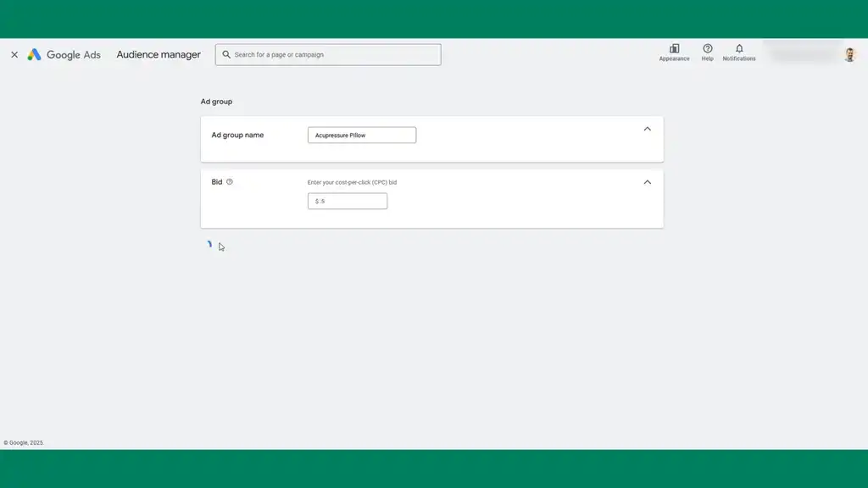
Task: Click the X exit icon top left
Action: click(x=14, y=54)
